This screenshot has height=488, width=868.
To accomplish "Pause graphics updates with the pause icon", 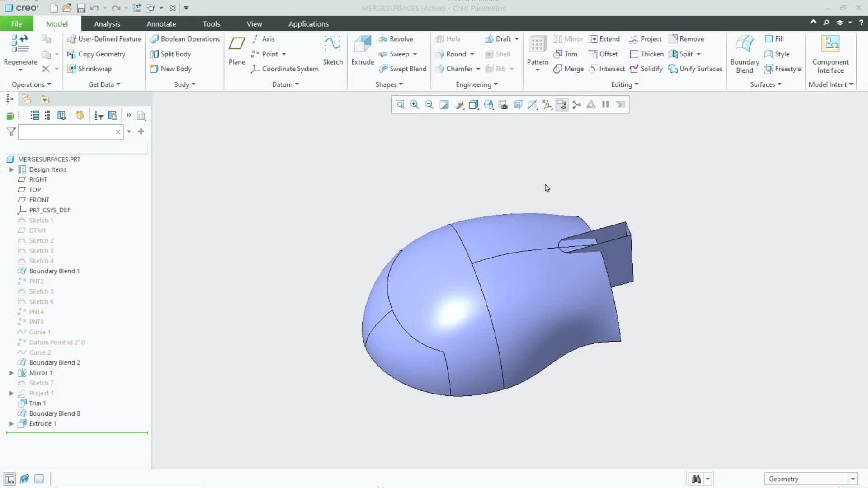I will [x=605, y=104].
